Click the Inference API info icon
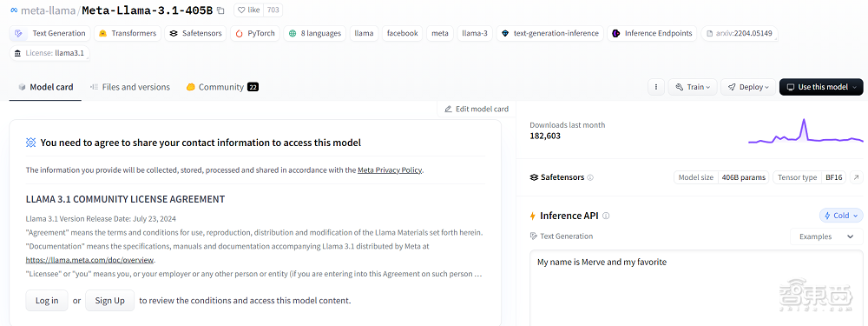Screen dimensions: 868x326 (606, 216)
